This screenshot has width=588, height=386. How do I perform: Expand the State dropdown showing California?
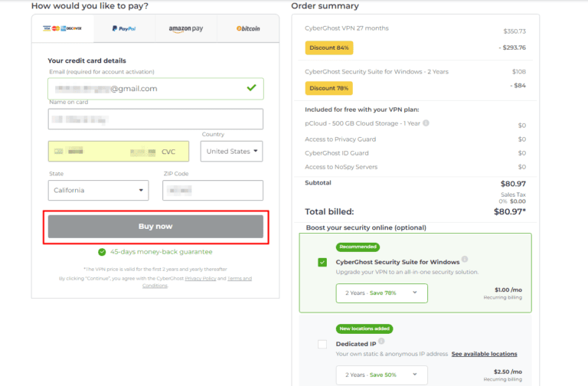100,190
